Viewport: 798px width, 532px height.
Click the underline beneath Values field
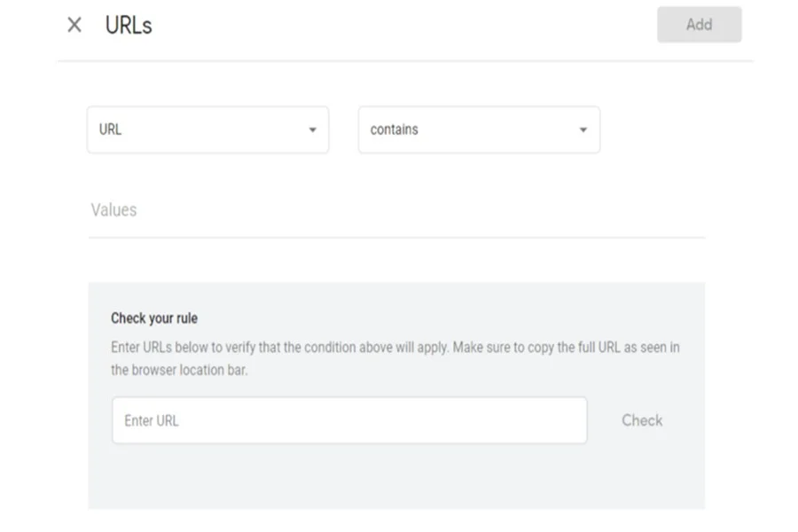396,238
